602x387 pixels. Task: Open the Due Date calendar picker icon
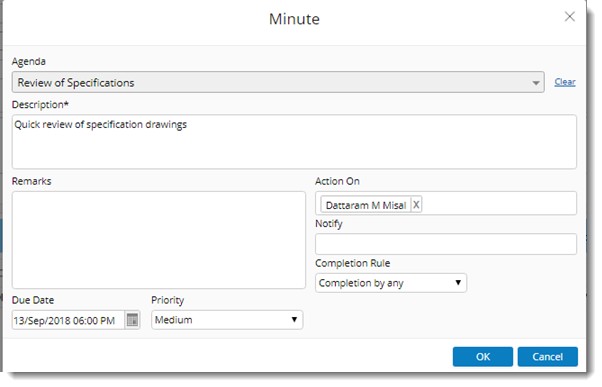132,320
